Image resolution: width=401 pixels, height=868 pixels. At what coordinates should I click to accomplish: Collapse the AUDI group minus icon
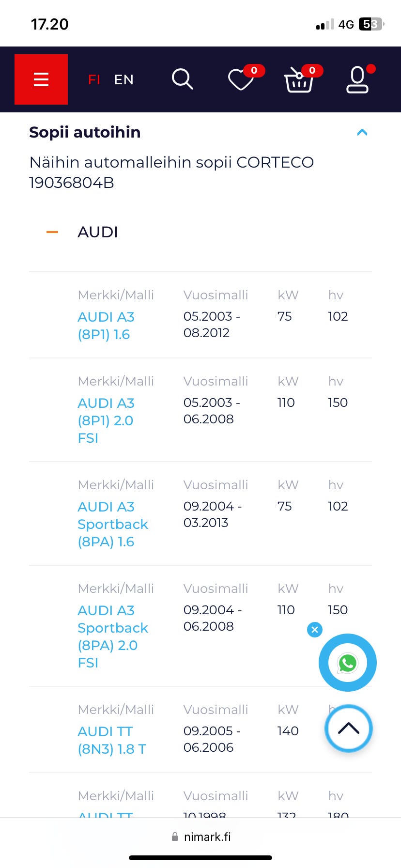click(x=52, y=232)
